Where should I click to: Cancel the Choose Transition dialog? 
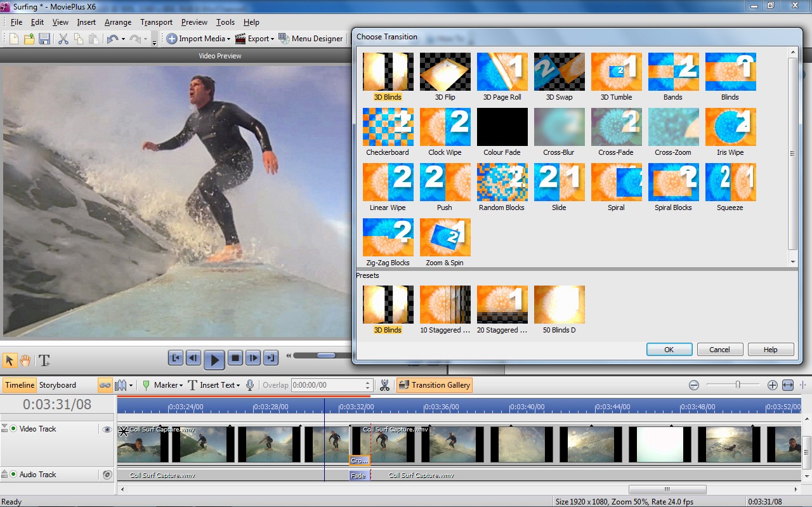click(x=720, y=349)
